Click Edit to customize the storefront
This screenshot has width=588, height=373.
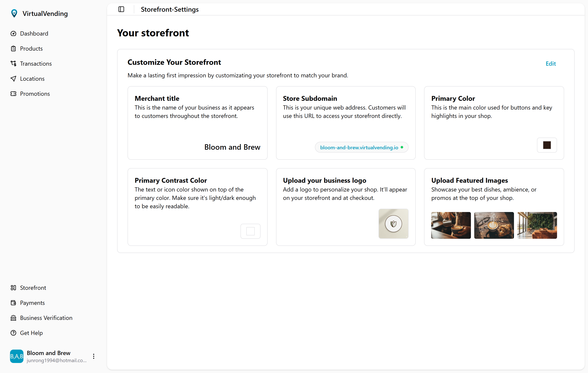(551, 64)
